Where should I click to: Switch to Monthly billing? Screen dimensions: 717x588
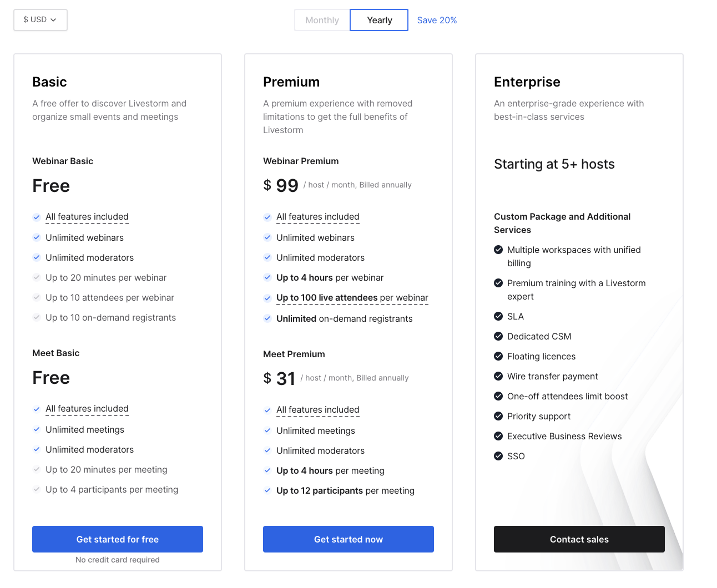322,20
